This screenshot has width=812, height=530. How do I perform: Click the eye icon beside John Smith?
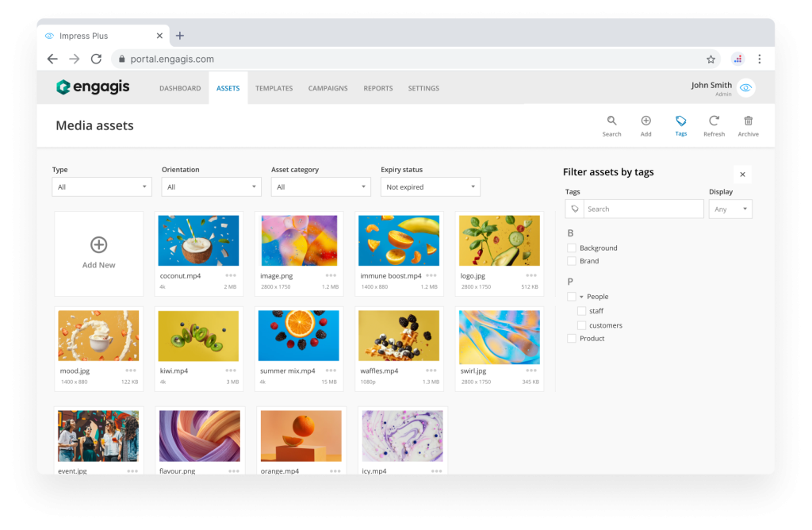(x=745, y=88)
